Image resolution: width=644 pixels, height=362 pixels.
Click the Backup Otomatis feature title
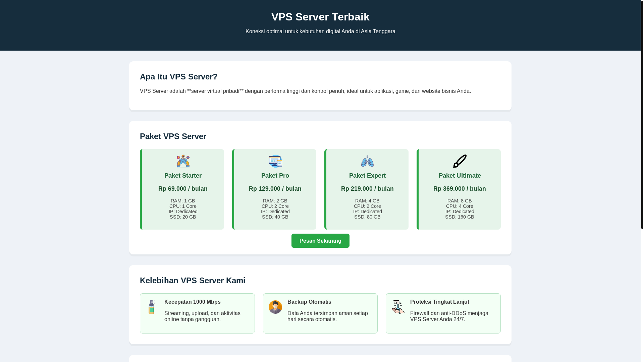pyautogui.click(x=309, y=302)
